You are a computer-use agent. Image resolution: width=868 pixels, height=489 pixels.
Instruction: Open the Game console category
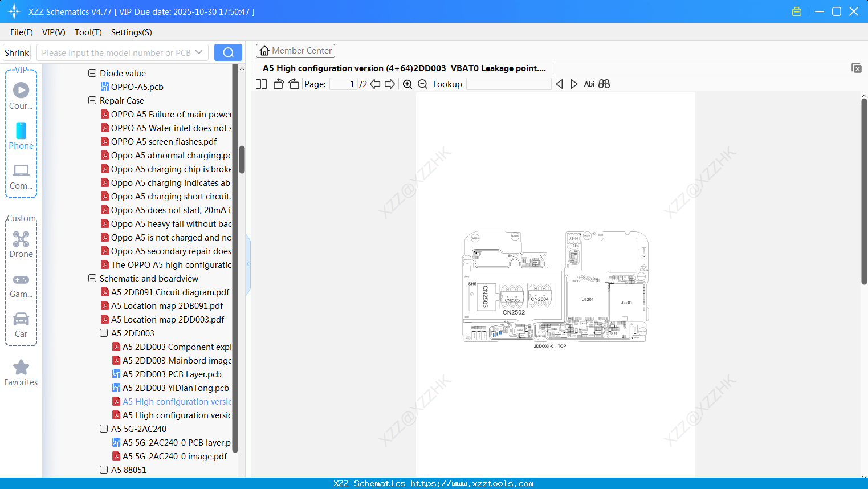coord(21,286)
